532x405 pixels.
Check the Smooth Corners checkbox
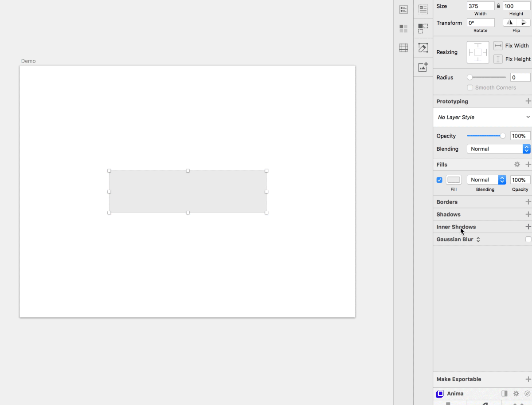click(470, 87)
